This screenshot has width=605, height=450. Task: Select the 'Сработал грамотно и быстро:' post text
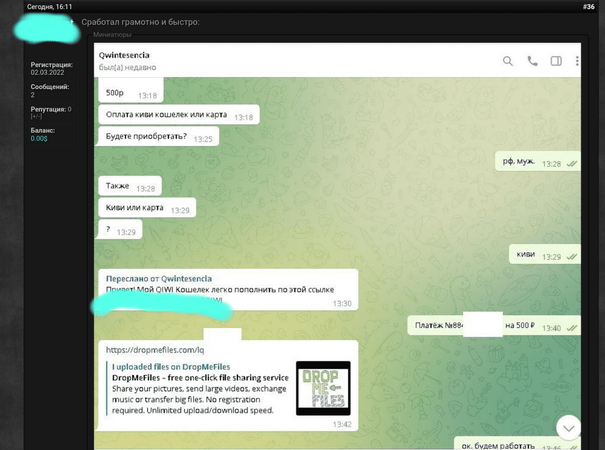tap(140, 22)
